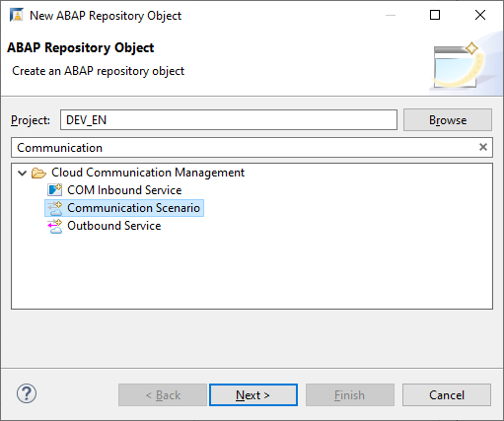The image size is (504, 421).
Task: Click the Cloud Communication Management folder icon
Action: pos(38,173)
